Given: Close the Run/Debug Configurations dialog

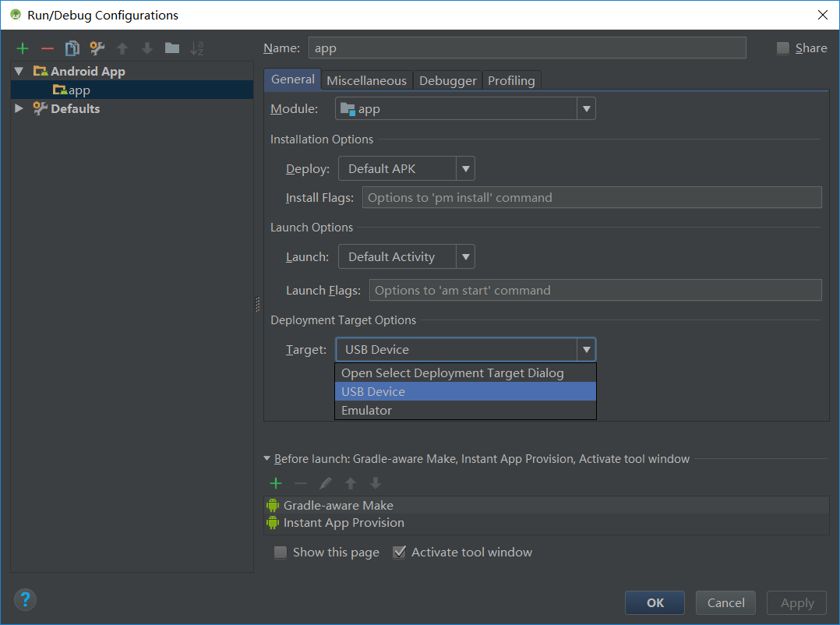Looking at the screenshot, I should pyautogui.click(x=823, y=15).
